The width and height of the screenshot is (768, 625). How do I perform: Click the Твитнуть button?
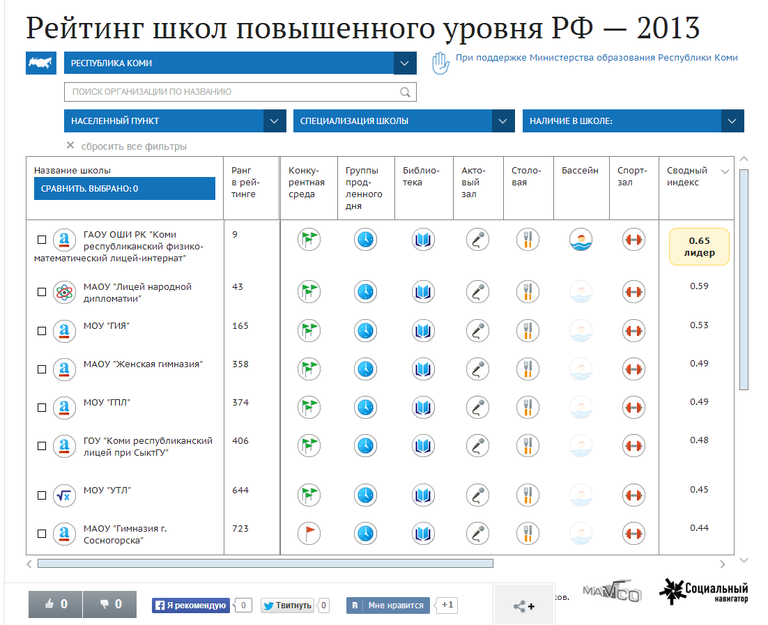288,605
